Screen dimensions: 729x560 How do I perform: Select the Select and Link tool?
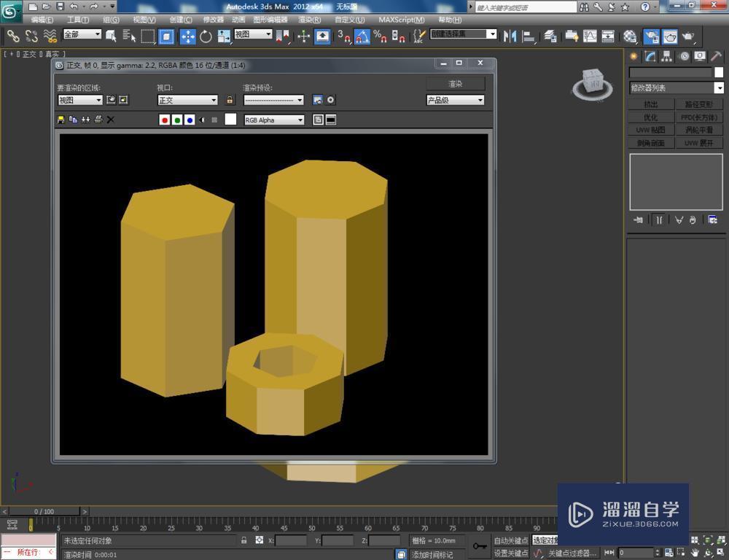tap(12, 36)
